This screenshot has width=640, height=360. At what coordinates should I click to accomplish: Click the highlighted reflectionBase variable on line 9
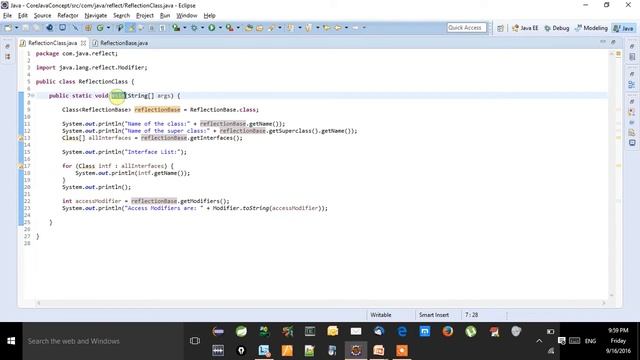pyautogui.click(x=157, y=110)
